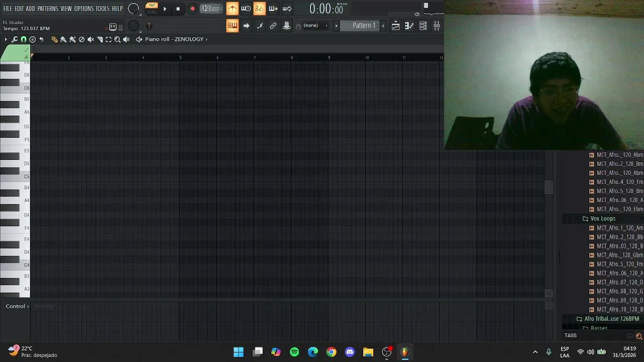Open the piano roll stamp tool
The height and width of the screenshot is (362, 644).
point(32,39)
